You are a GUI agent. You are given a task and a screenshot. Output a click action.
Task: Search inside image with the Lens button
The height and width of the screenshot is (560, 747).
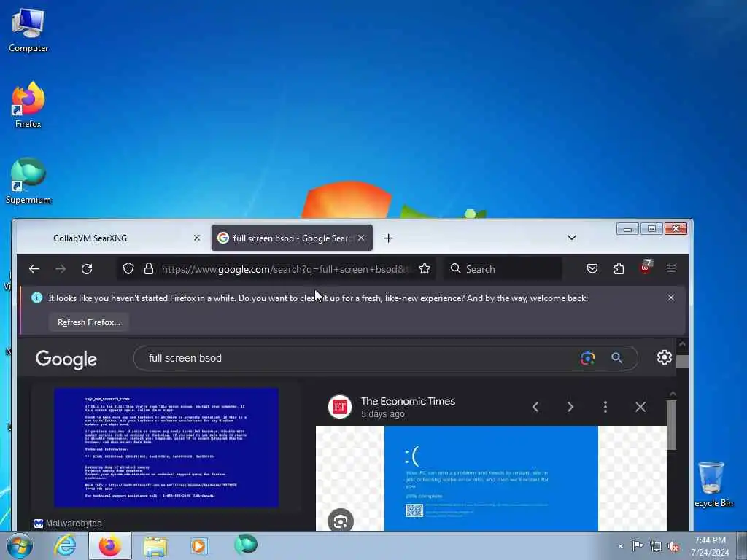click(x=341, y=521)
